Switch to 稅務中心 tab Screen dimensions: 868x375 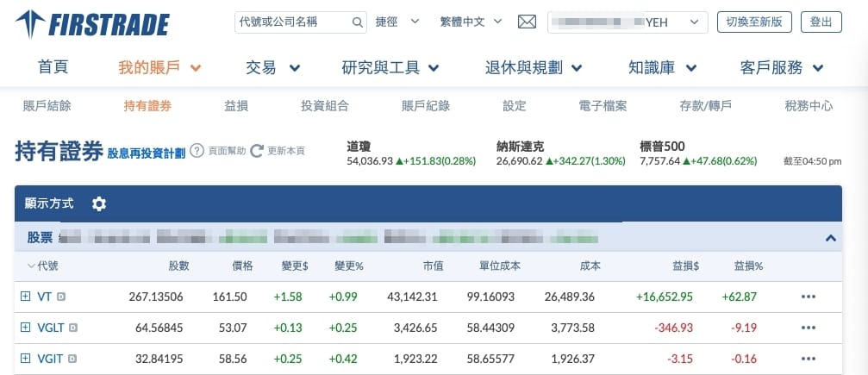pos(809,106)
